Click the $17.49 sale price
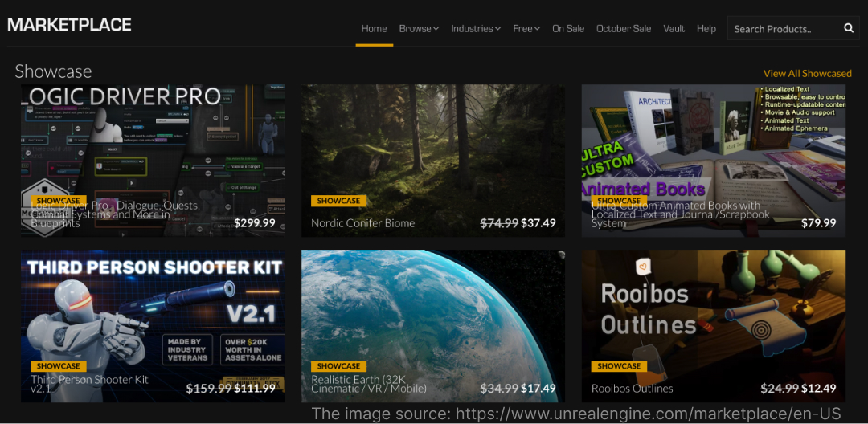Viewport: 868px width, 424px height. tap(538, 389)
